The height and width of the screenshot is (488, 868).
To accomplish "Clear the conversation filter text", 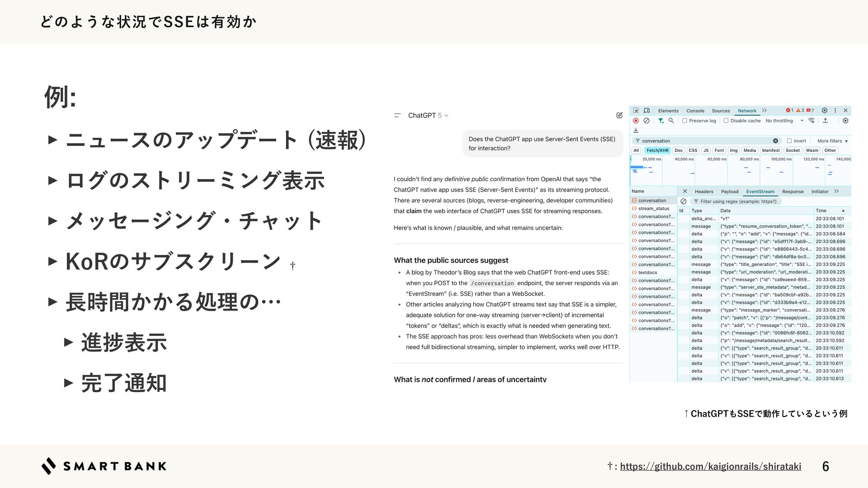I will tap(775, 141).
